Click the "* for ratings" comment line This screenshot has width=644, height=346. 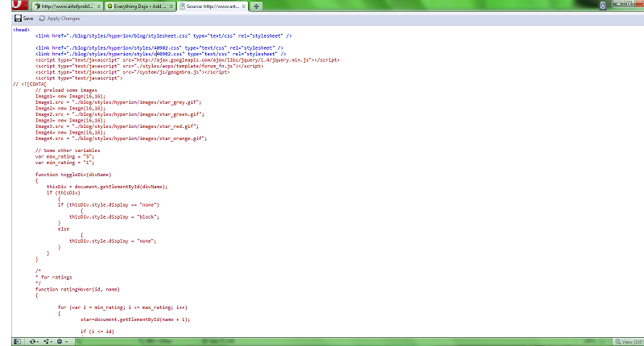53,278
